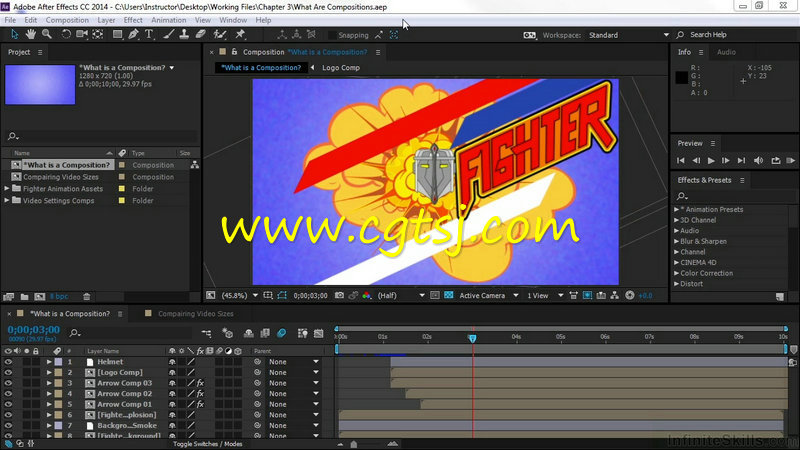Open the 1 View layout dropdown
Image resolution: width=800 pixels, height=450 pixels.
coord(545,295)
